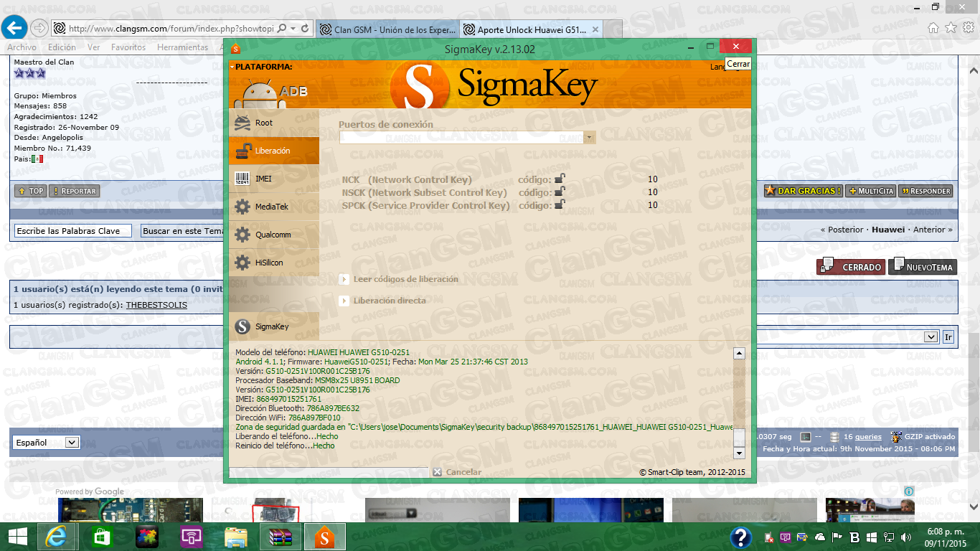Expand the PLATAFORMA selector arrow
Image resolution: width=980 pixels, height=551 pixels.
[232, 67]
